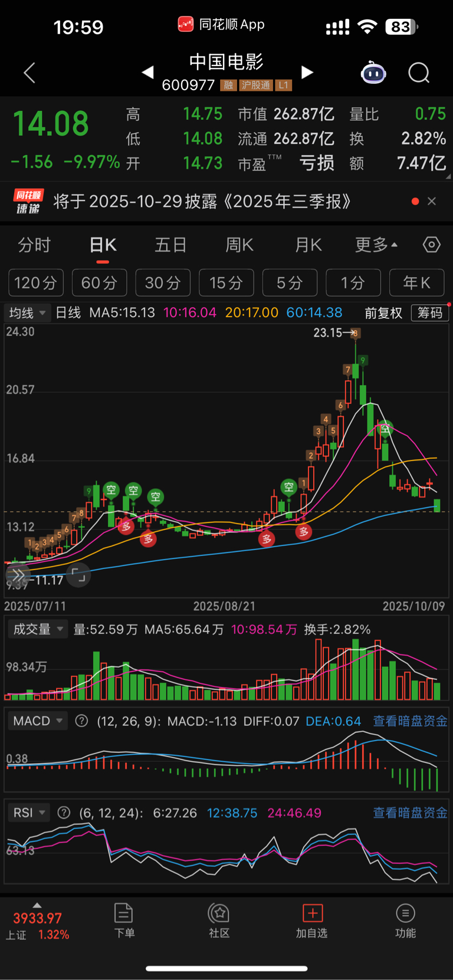The height and width of the screenshot is (980, 453).
Task: Expand the 上证 index strip
Action: tap(37, 905)
